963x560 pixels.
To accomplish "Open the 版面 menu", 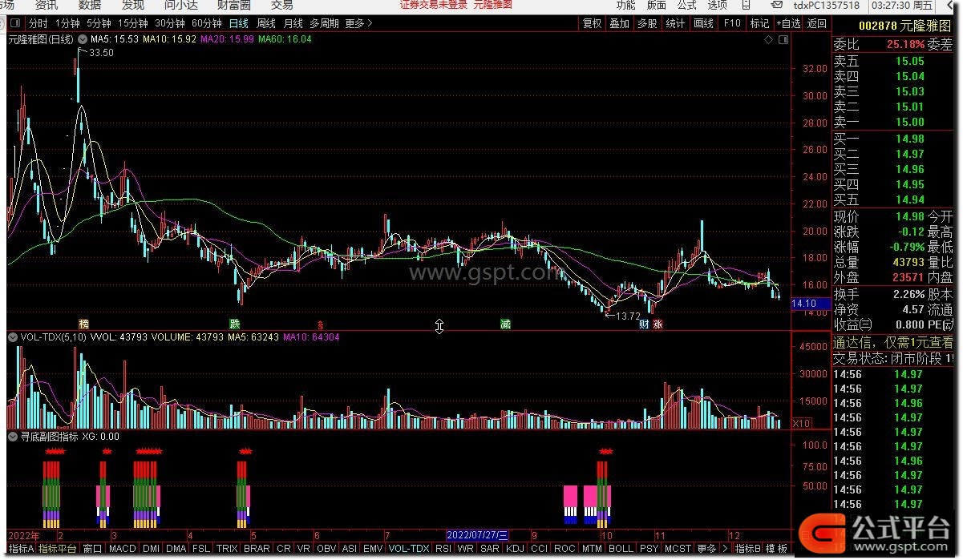I will coord(657,5).
